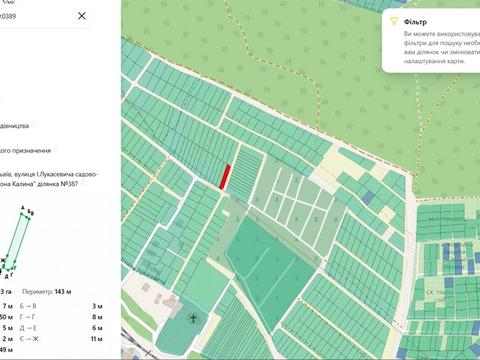Click the "Периметр: 143 м" value
The image size is (480, 360).
(x=46, y=292)
